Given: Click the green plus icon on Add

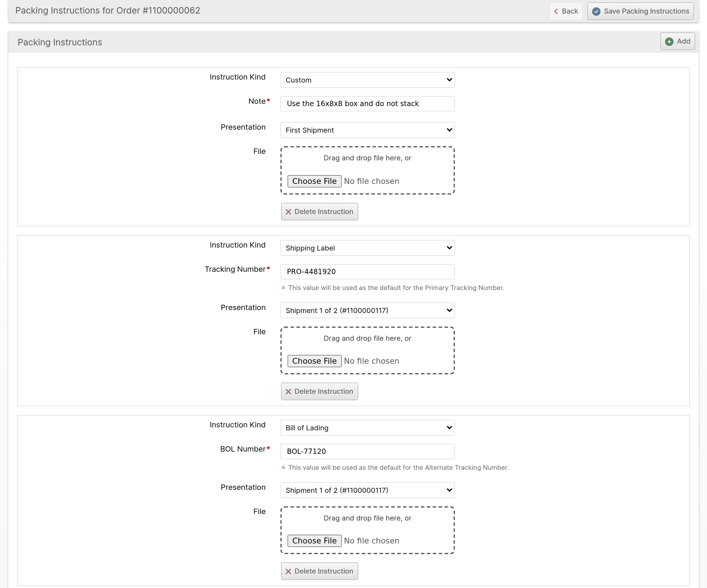Looking at the screenshot, I should 669,42.
